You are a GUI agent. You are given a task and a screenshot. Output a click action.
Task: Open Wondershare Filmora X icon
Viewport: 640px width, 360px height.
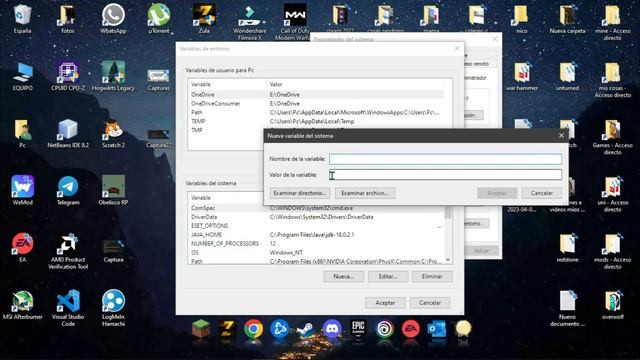(x=249, y=22)
